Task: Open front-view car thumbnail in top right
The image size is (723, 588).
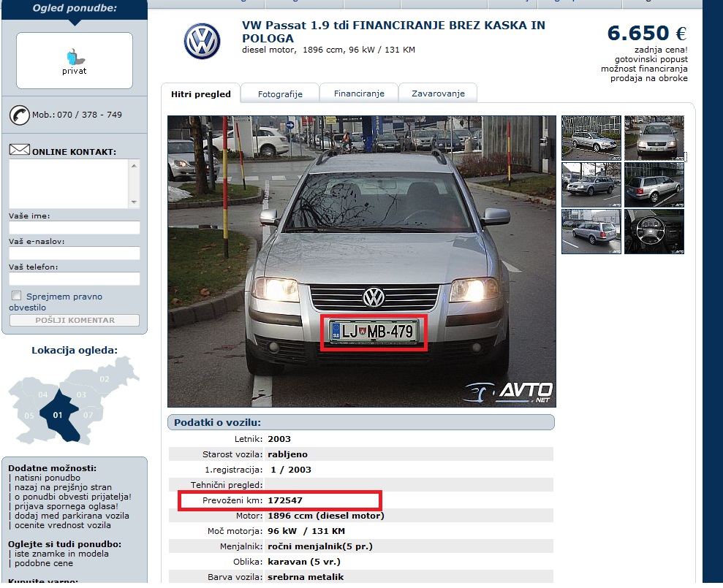Action: click(x=654, y=138)
